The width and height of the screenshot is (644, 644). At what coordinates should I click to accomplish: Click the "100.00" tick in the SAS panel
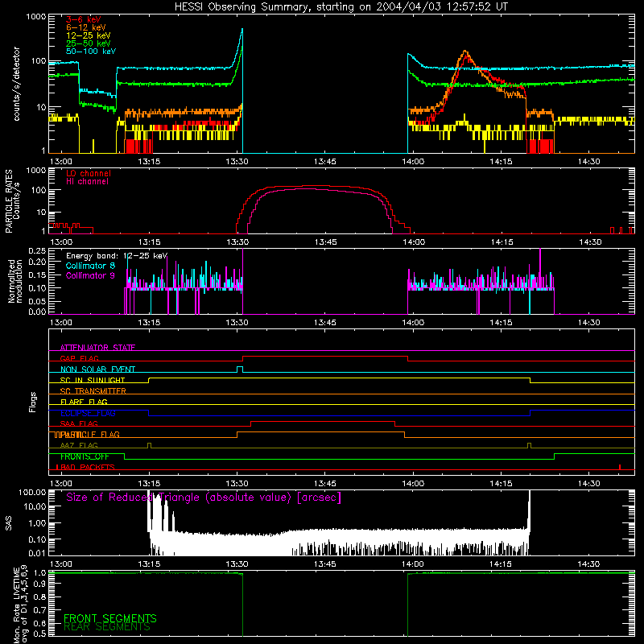32,492
